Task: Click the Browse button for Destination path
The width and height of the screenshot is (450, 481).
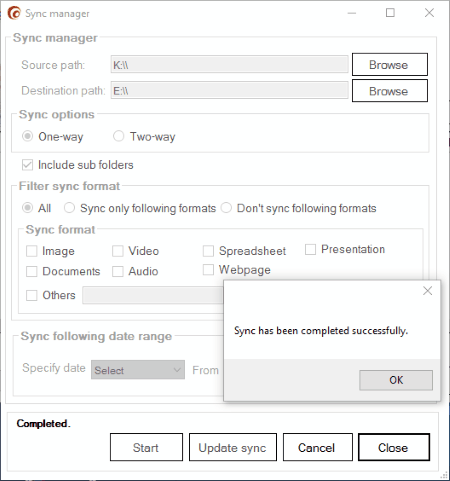Action: 390,91
